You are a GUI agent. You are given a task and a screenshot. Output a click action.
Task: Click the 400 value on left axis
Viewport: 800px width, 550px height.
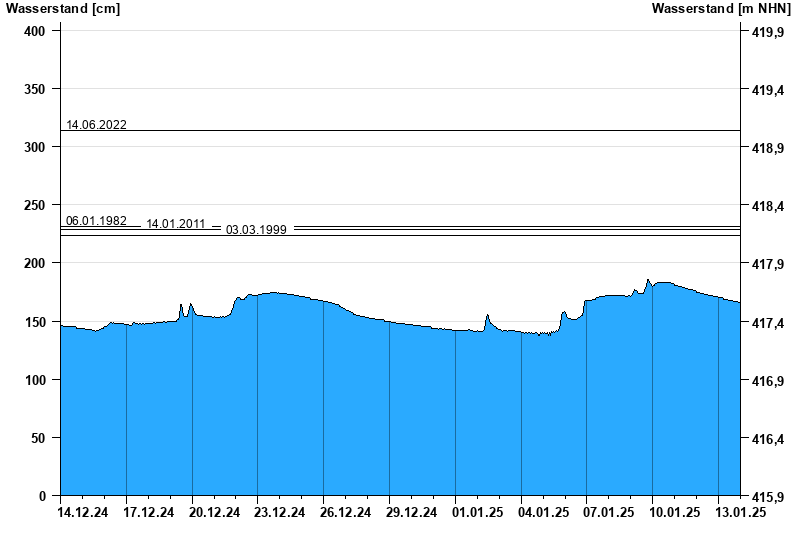point(35,32)
